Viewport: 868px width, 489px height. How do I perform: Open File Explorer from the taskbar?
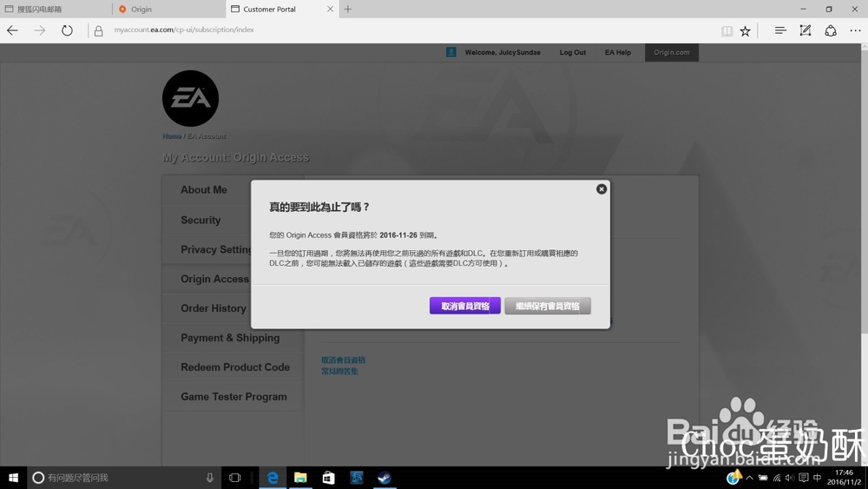[x=300, y=478]
